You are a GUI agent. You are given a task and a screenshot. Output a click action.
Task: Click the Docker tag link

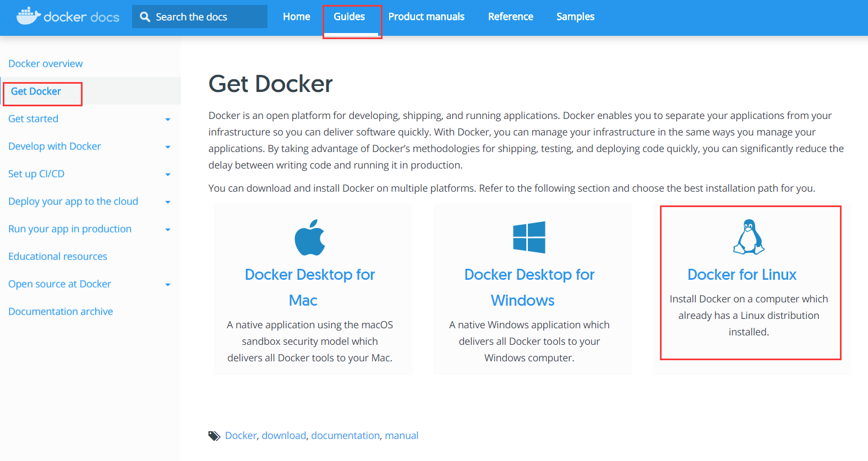click(x=241, y=436)
